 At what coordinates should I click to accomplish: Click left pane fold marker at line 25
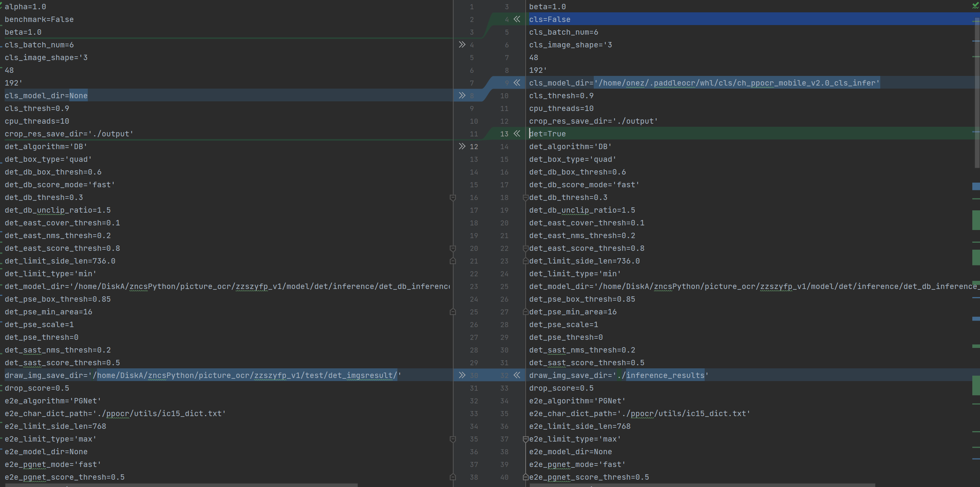(453, 312)
